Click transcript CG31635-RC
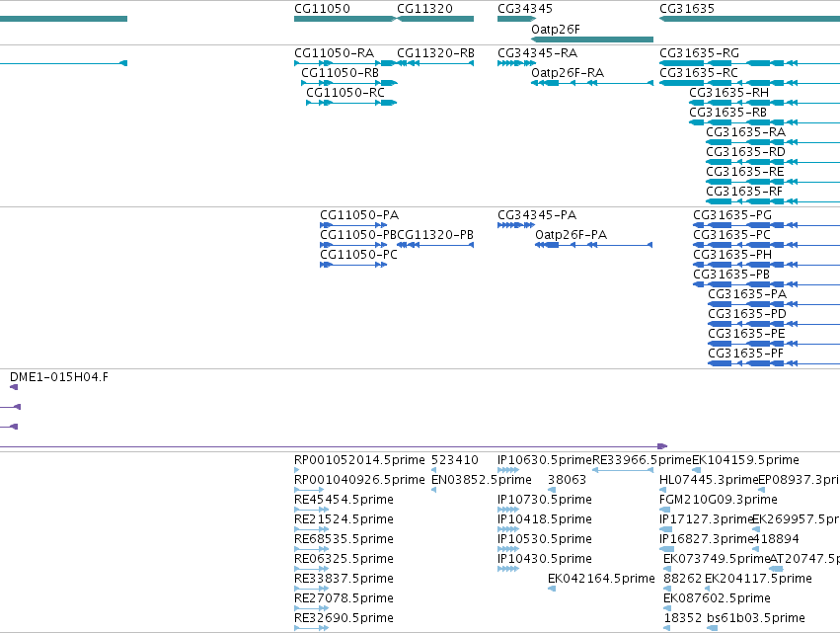 pos(699,73)
